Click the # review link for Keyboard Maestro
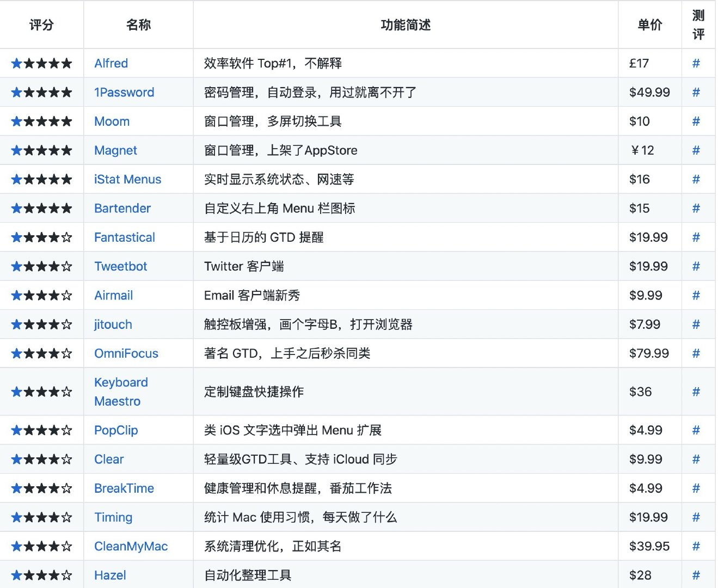 click(x=696, y=391)
